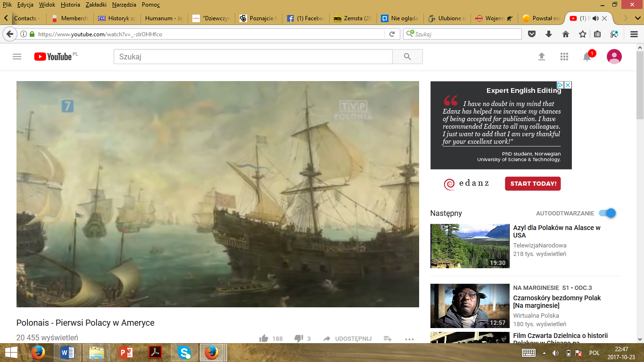644x362 pixels.
Task: Reload the page with refresh icon
Action: [392, 34]
